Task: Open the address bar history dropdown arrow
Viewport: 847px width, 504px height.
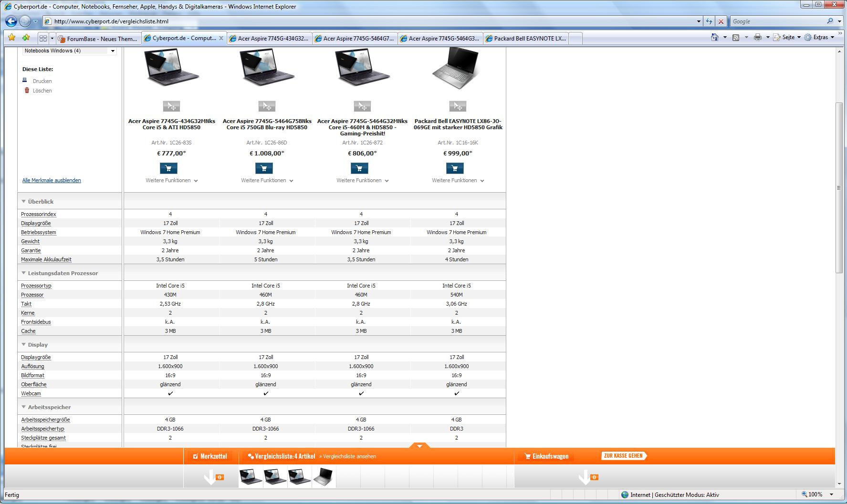Action: point(699,21)
